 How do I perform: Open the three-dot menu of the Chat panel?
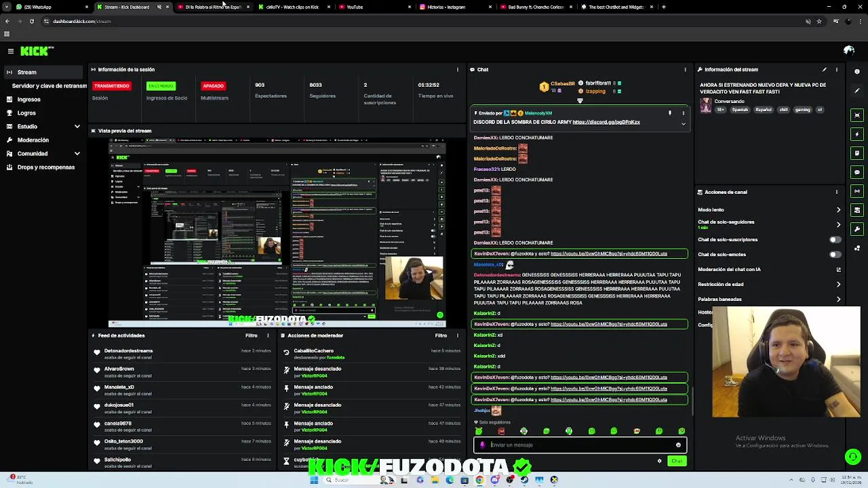(686, 69)
